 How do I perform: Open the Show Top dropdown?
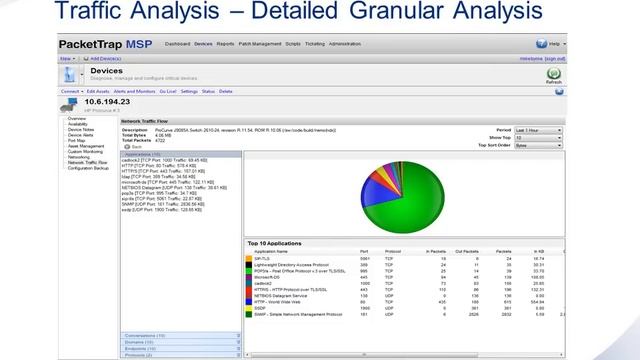pos(538,138)
